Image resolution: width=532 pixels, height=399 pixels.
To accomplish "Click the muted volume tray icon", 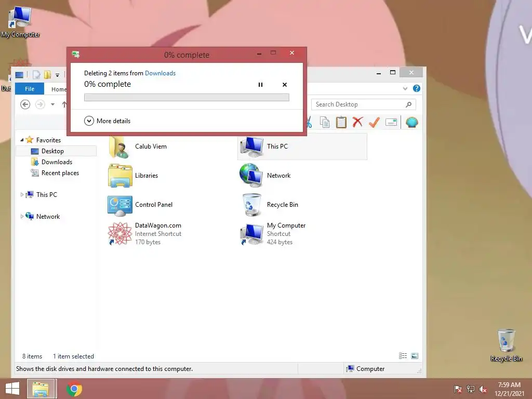I will (483, 389).
